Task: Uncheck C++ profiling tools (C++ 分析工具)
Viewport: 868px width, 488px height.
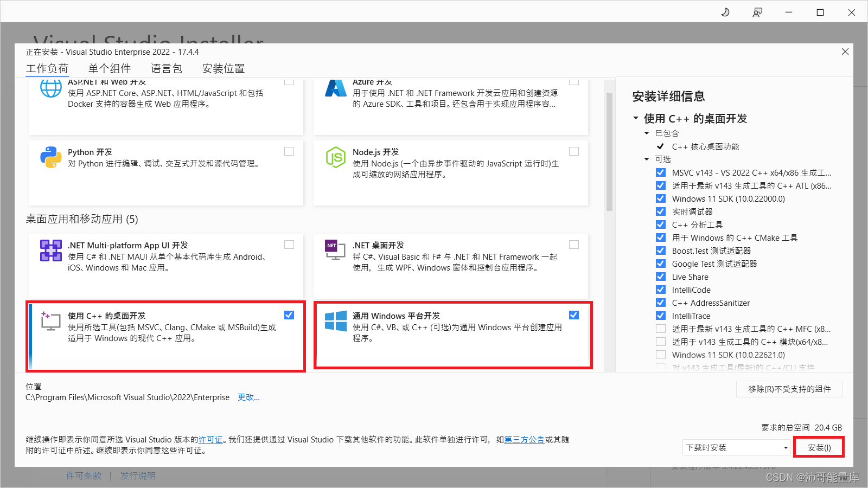Action: point(661,224)
